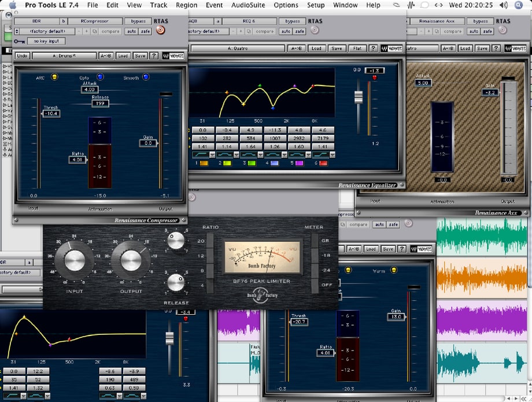Click Save in Renaissance Axx toolbar
Image resolution: width=532 pixels, height=402 pixels.
click(482, 49)
